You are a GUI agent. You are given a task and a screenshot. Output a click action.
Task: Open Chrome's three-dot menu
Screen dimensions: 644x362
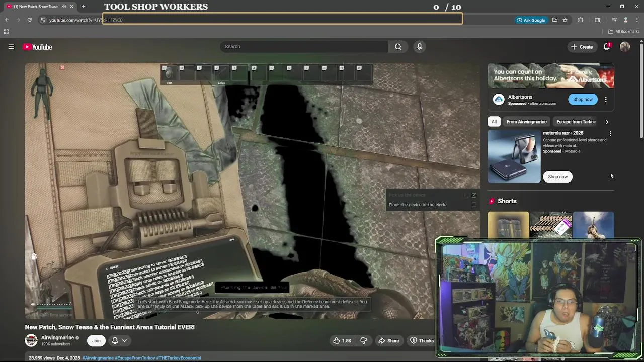[637, 20]
